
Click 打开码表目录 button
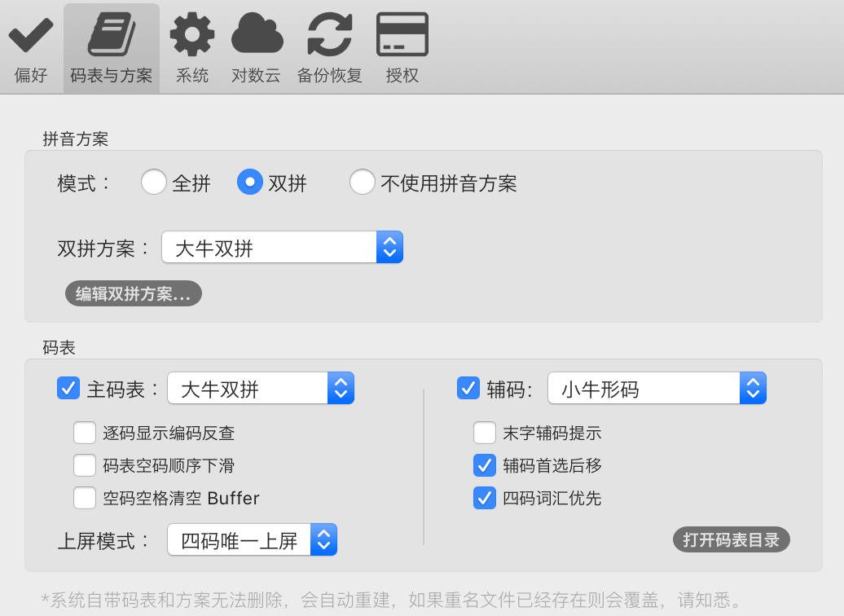[731, 539]
